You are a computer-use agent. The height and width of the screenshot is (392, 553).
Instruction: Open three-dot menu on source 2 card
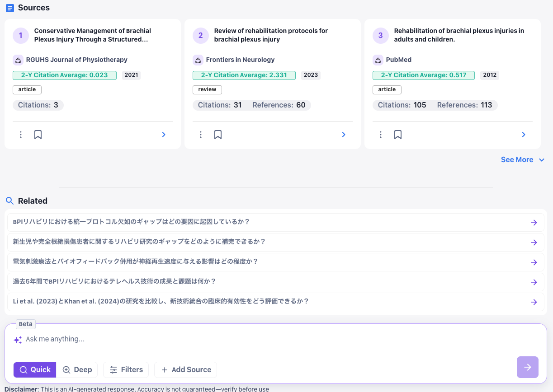201,135
